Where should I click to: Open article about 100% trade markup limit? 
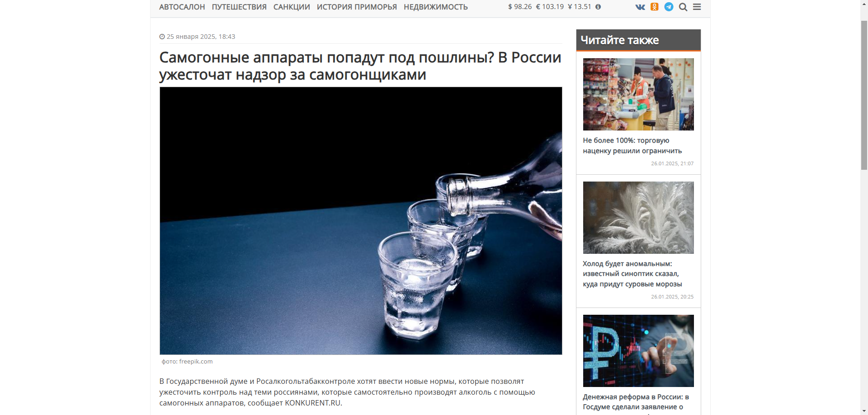click(x=632, y=145)
